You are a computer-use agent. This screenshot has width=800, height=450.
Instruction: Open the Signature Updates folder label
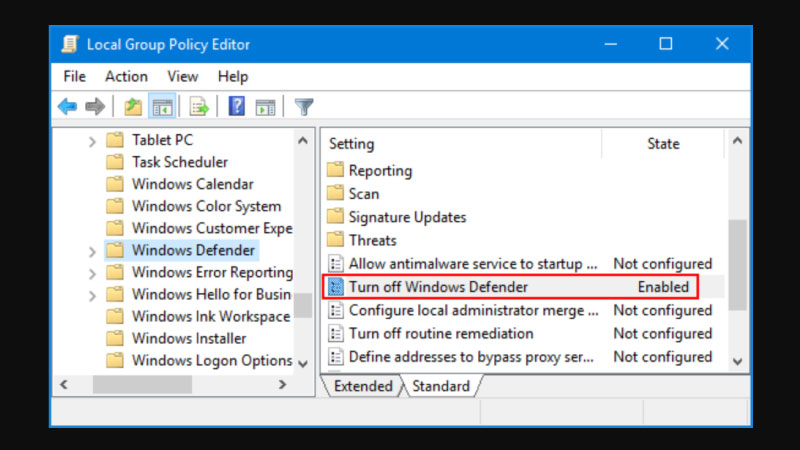[x=407, y=217]
